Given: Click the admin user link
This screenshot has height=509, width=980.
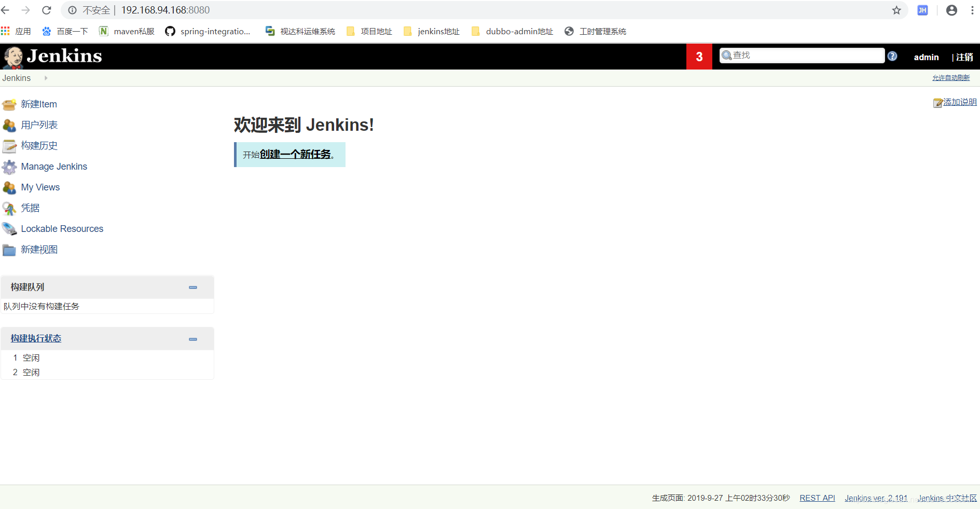Looking at the screenshot, I should point(926,57).
